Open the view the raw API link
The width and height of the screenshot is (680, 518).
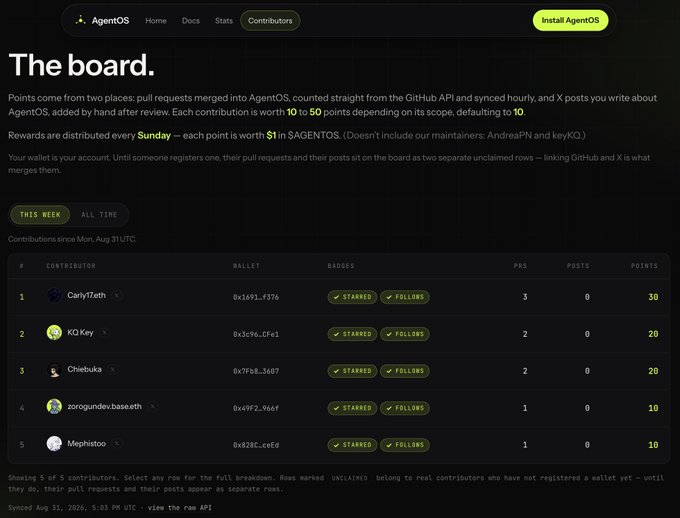click(x=180, y=508)
